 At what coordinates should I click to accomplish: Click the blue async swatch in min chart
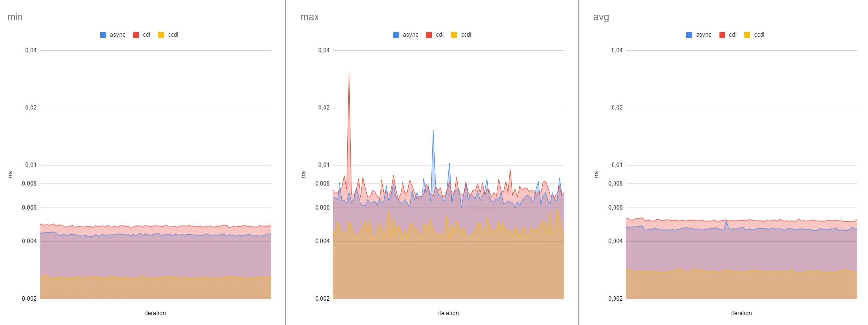pyautogui.click(x=103, y=35)
